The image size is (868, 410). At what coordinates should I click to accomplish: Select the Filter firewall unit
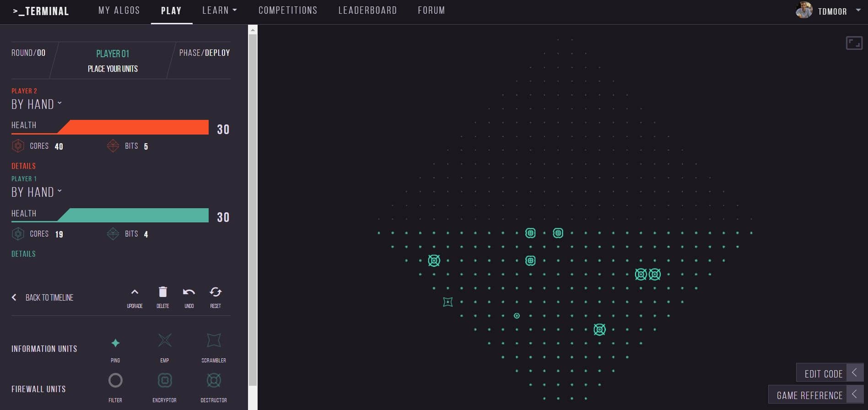(x=115, y=380)
